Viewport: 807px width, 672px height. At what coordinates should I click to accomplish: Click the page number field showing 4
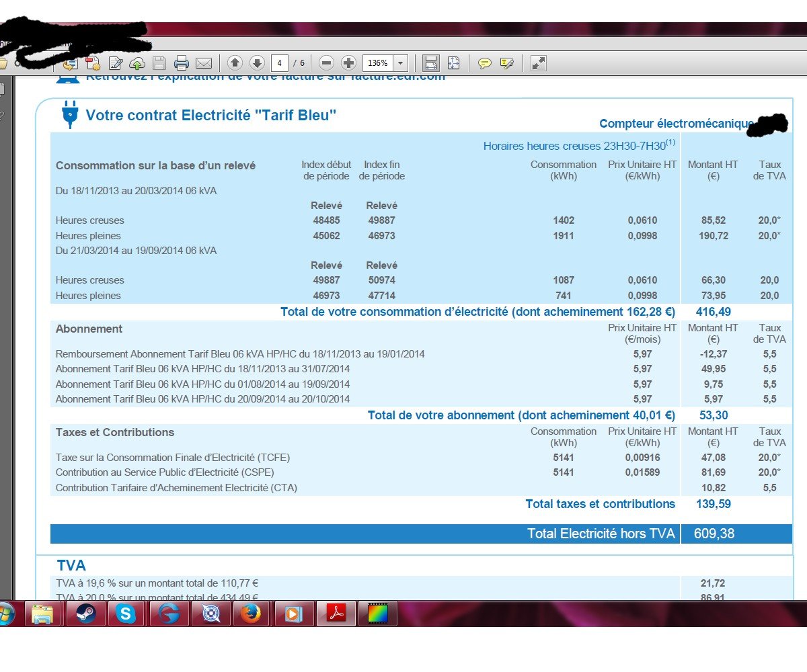pyautogui.click(x=280, y=63)
